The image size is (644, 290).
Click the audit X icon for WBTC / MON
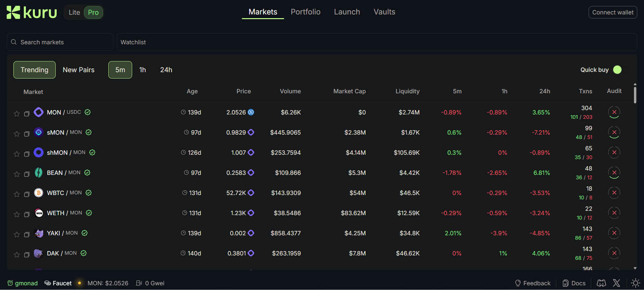pos(614,193)
